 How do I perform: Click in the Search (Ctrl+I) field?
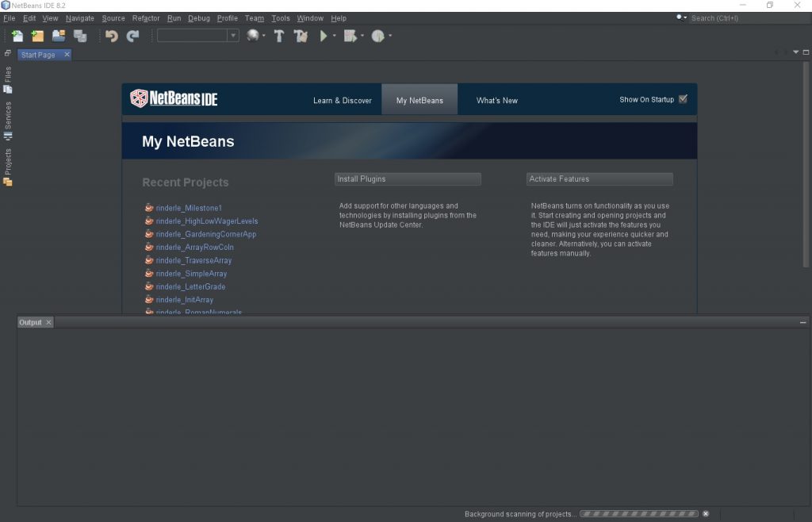[749, 18]
